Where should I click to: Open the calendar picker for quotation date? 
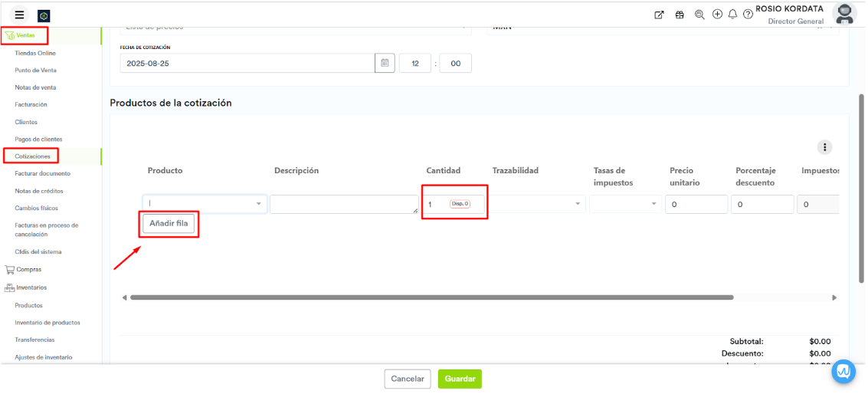click(385, 64)
